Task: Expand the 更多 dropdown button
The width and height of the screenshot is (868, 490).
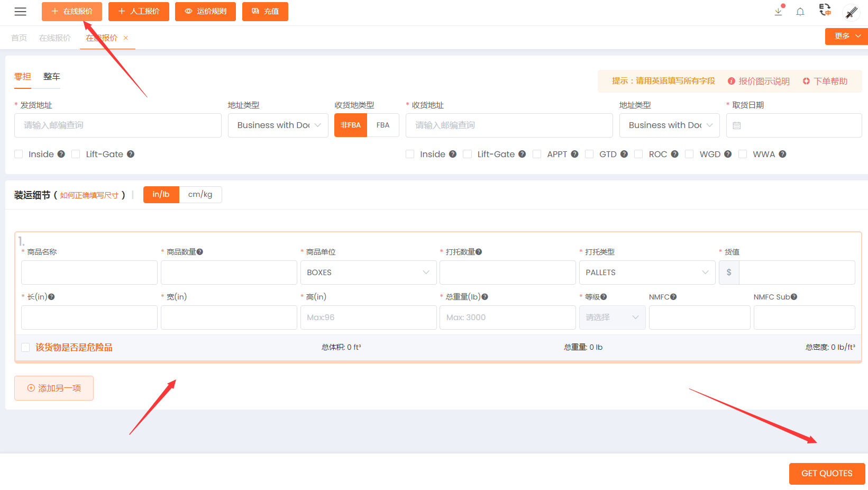Action: coord(846,36)
